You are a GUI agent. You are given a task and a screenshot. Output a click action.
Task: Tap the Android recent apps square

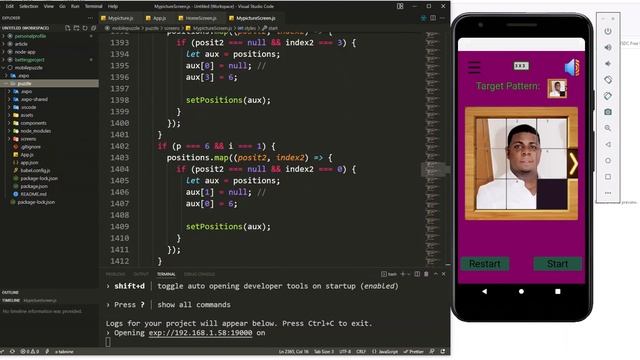pyautogui.click(x=558, y=291)
